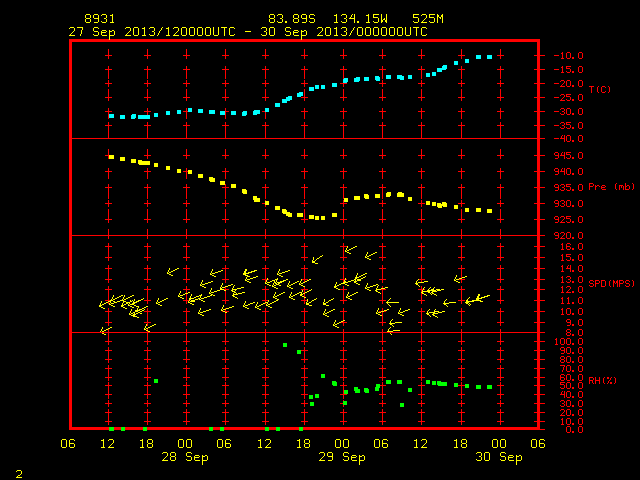Viewport: 640px width, 480px height.
Task: Click the SPD(MPS) wind speed label
Action: click(x=611, y=283)
